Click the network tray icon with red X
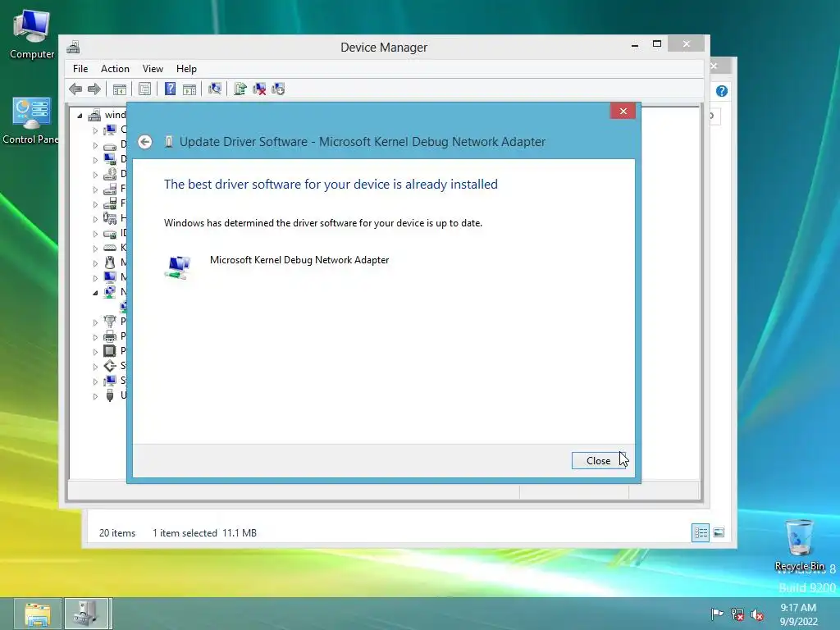 click(x=737, y=614)
